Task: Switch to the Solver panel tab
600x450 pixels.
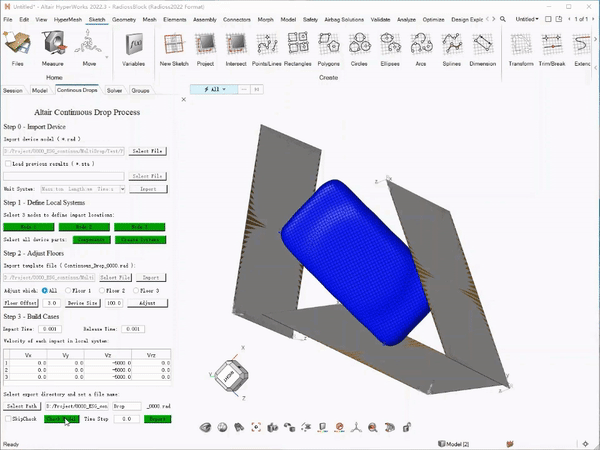Action: point(114,91)
